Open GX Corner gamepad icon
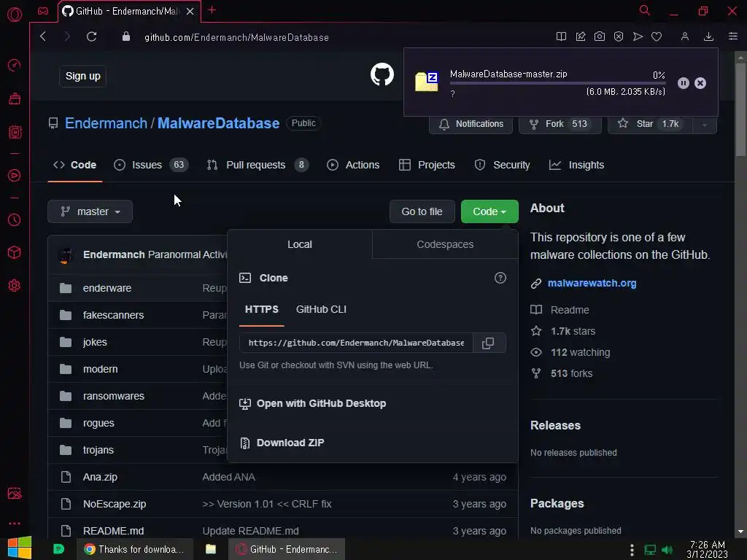The height and width of the screenshot is (560, 747). click(x=43, y=11)
